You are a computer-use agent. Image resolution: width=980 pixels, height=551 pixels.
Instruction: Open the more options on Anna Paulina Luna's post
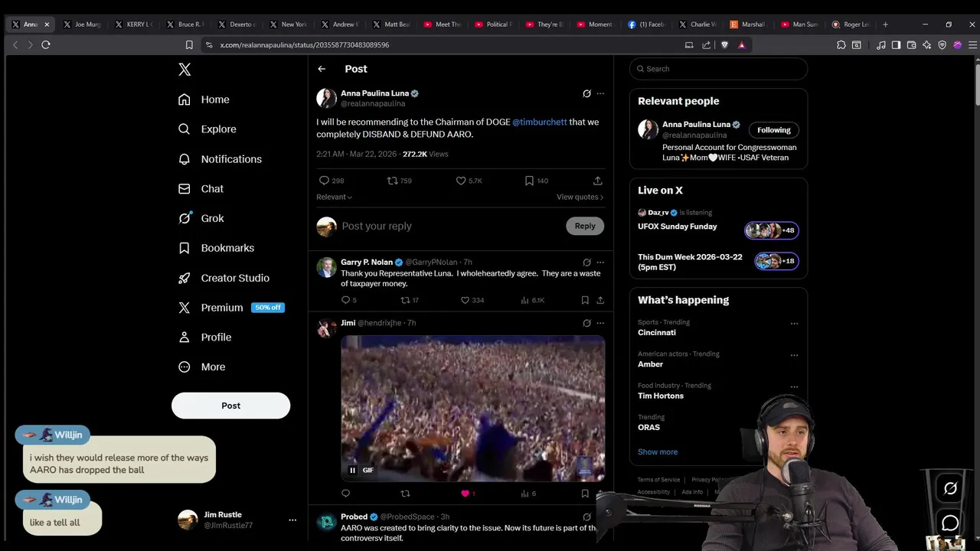[x=600, y=93]
